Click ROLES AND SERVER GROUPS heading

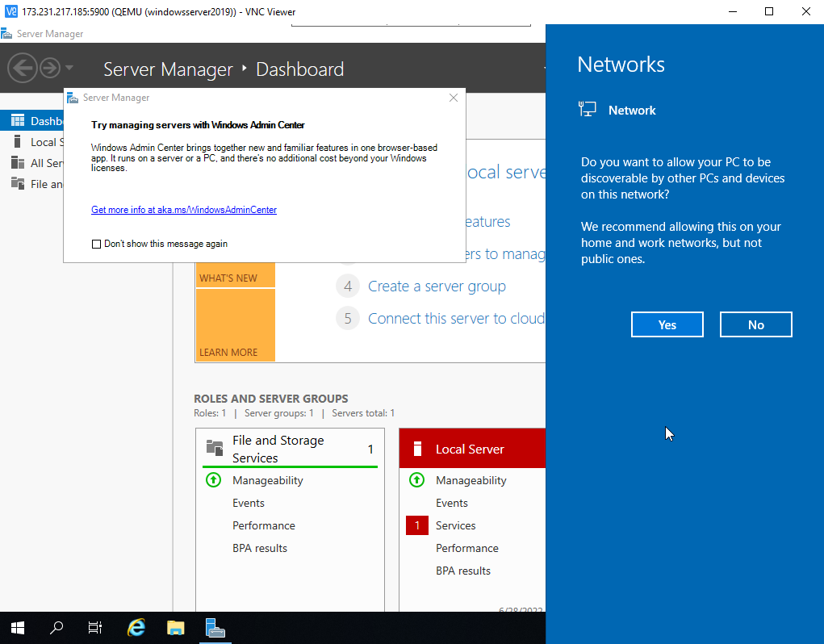270,399
